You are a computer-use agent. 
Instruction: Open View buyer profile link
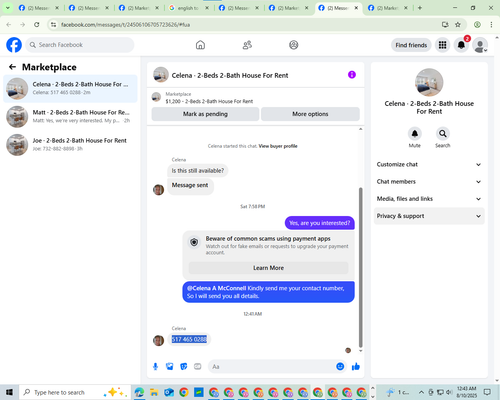278,146
